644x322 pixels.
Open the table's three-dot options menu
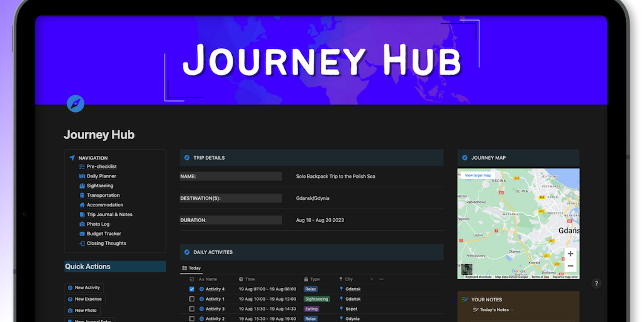(381, 279)
